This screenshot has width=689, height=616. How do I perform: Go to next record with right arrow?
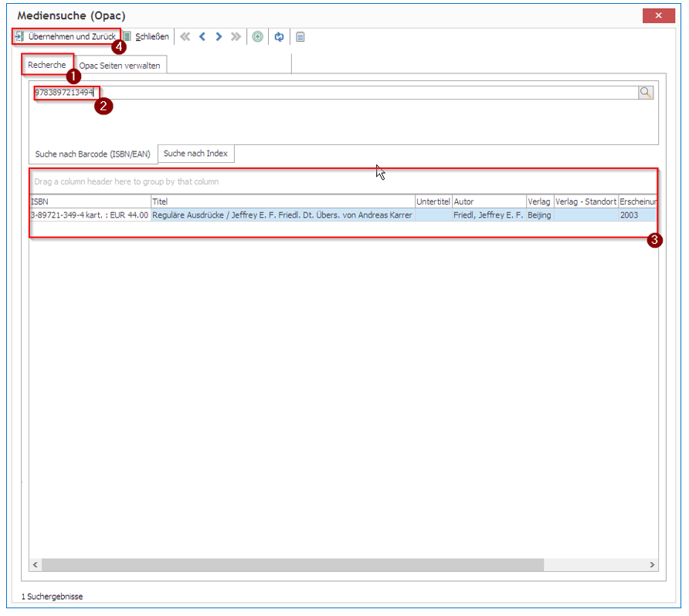219,36
